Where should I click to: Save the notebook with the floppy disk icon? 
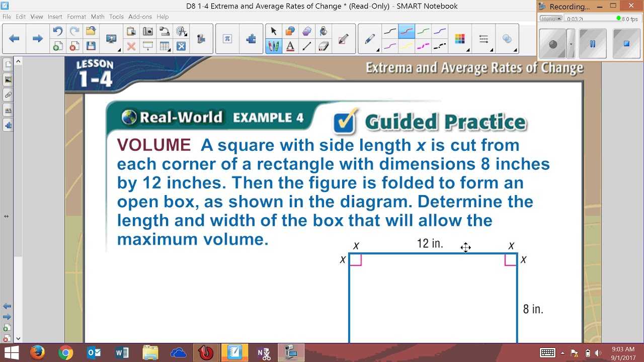point(91,46)
